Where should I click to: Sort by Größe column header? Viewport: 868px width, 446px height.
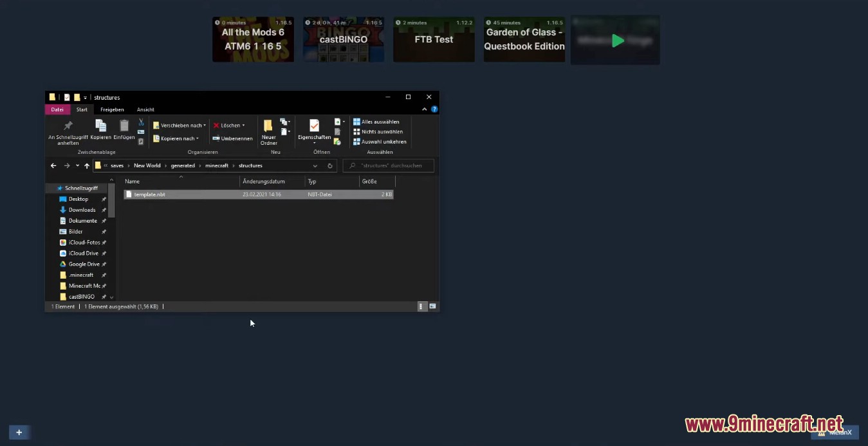point(376,181)
